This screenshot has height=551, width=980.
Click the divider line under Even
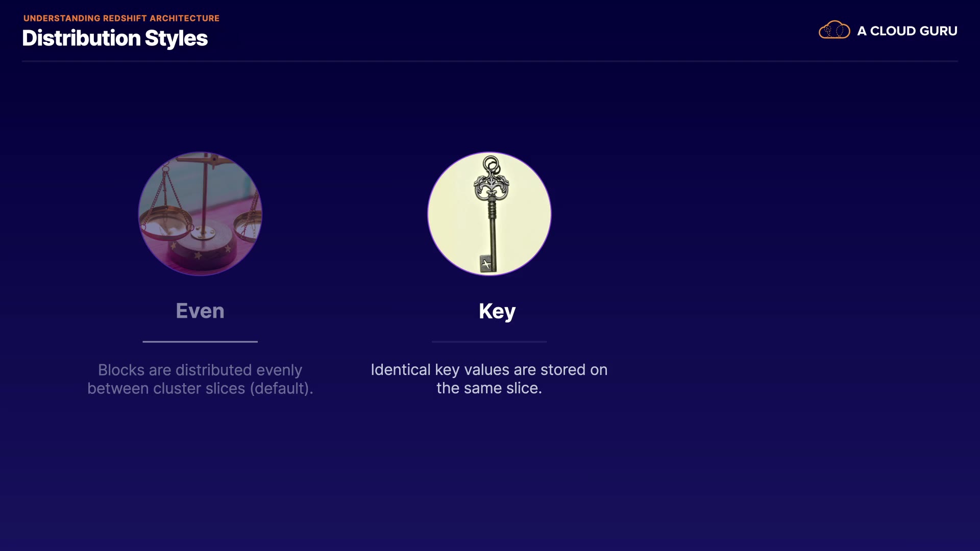[x=200, y=341]
